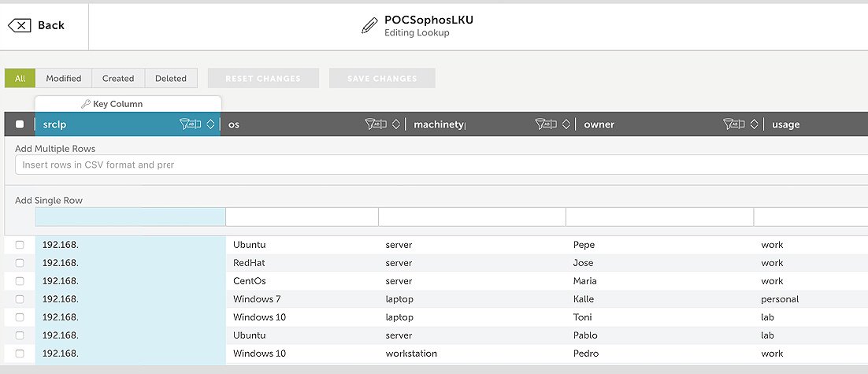Image resolution: width=868 pixels, height=374 pixels.
Task: Click the owner column header label
Action: pyautogui.click(x=599, y=124)
